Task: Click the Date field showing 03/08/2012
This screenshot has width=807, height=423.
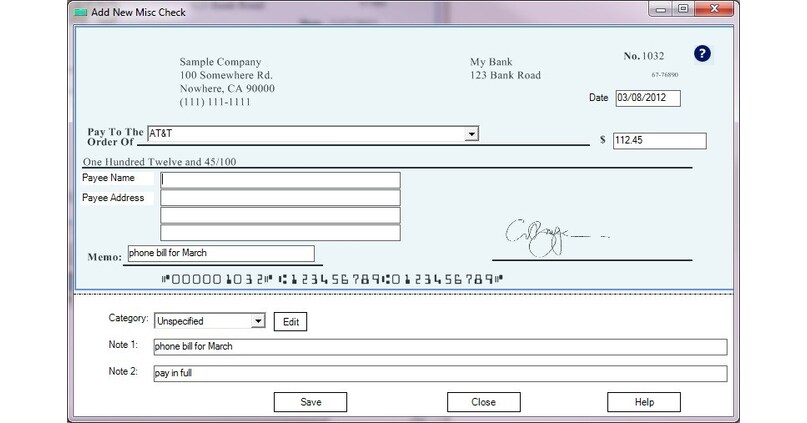Action: coord(647,98)
